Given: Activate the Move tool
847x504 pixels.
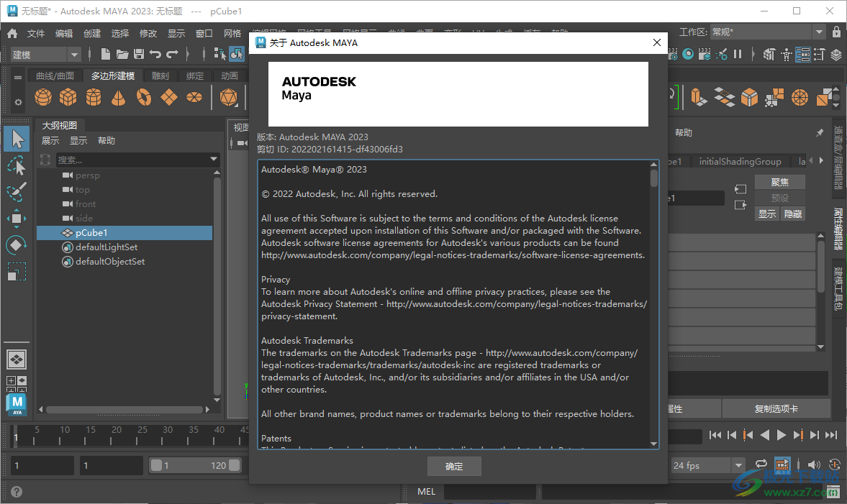Looking at the screenshot, I should pos(17,219).
